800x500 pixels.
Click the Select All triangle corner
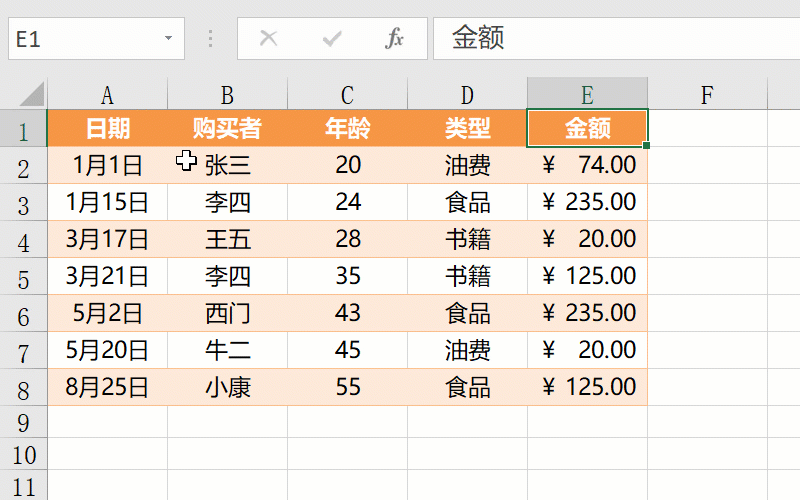(32, 94)
